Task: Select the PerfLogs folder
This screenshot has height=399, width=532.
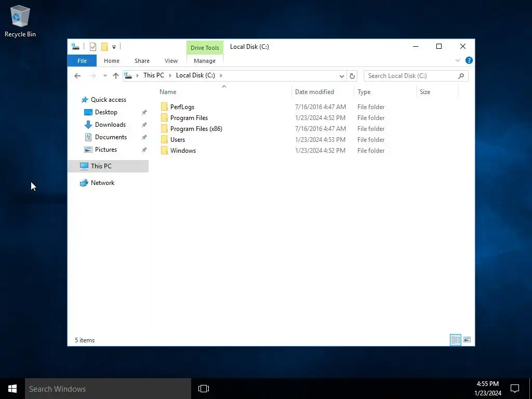Action: coord(182,107)
